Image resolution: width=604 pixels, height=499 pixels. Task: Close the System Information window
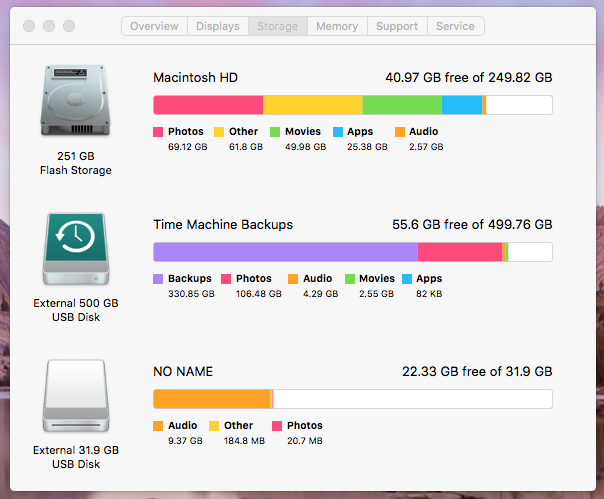pos(29,26)
